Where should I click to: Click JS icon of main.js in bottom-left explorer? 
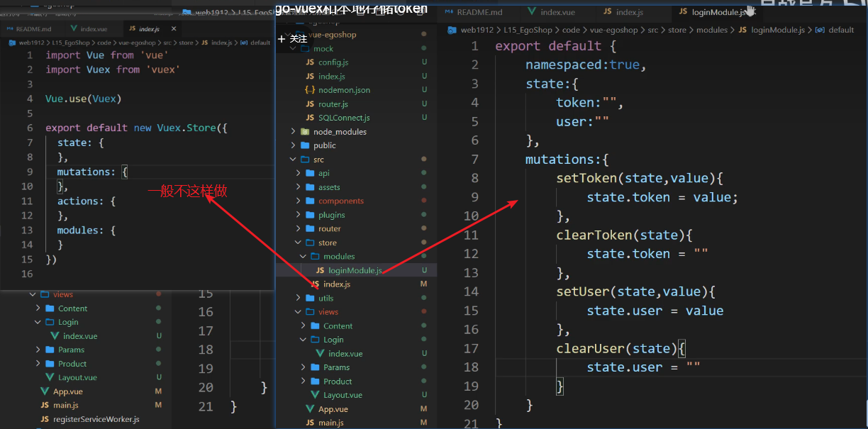point(45,406)
